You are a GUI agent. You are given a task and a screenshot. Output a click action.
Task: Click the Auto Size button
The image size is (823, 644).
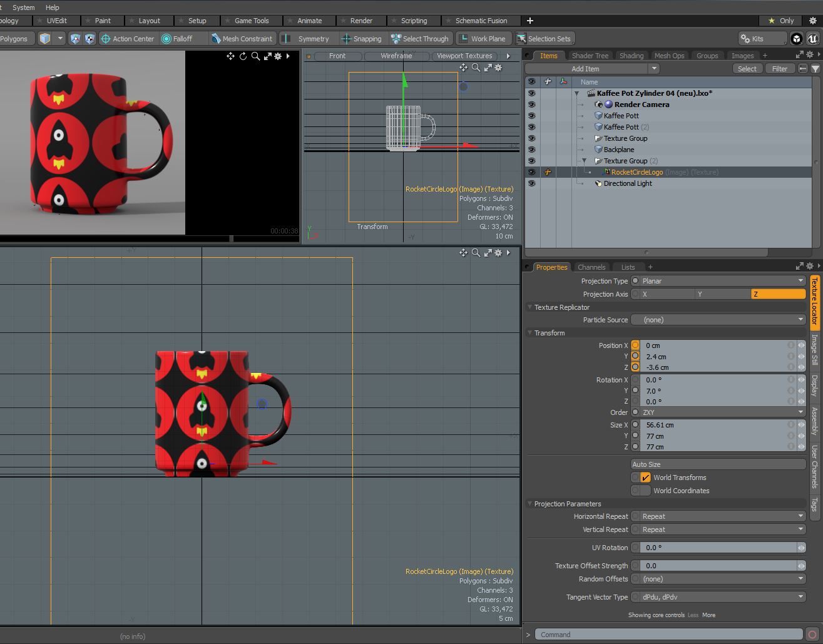point(718,464)
